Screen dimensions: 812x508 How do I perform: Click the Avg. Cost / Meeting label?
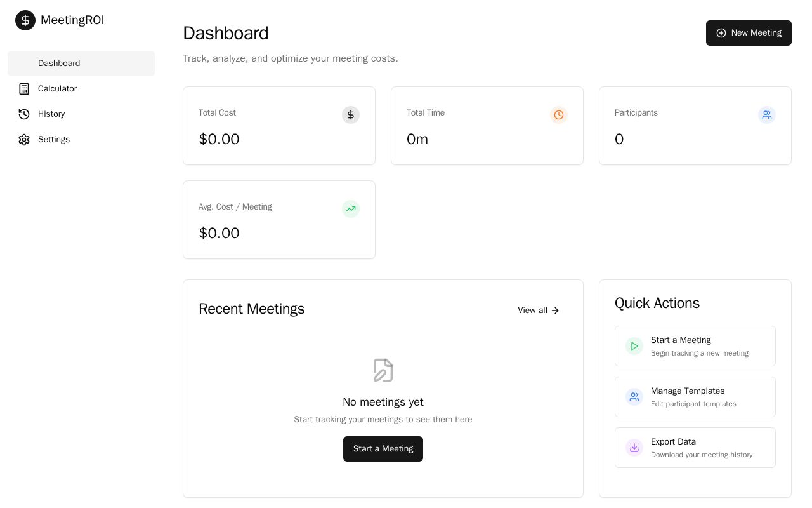tap(235, 207)
